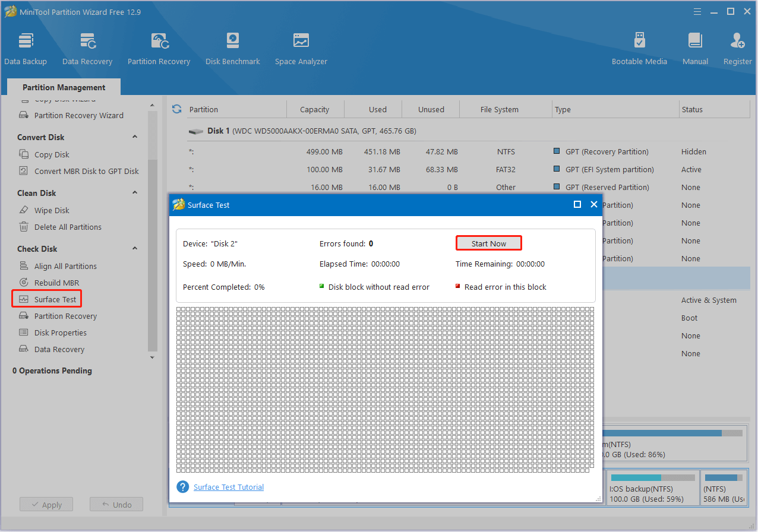Screen dimensions: 758x532
Task: Select Align All Partitions
Action: click(x=58, y=266)
